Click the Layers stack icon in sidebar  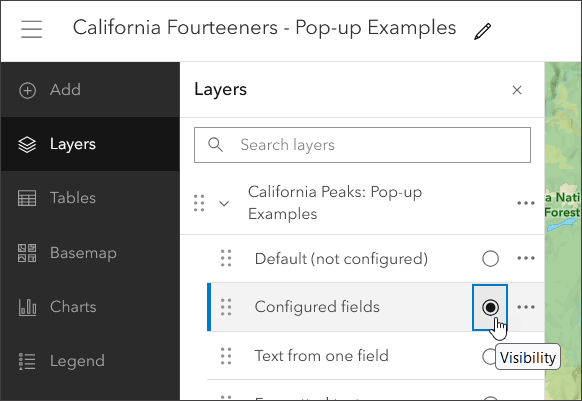(27, 144)
